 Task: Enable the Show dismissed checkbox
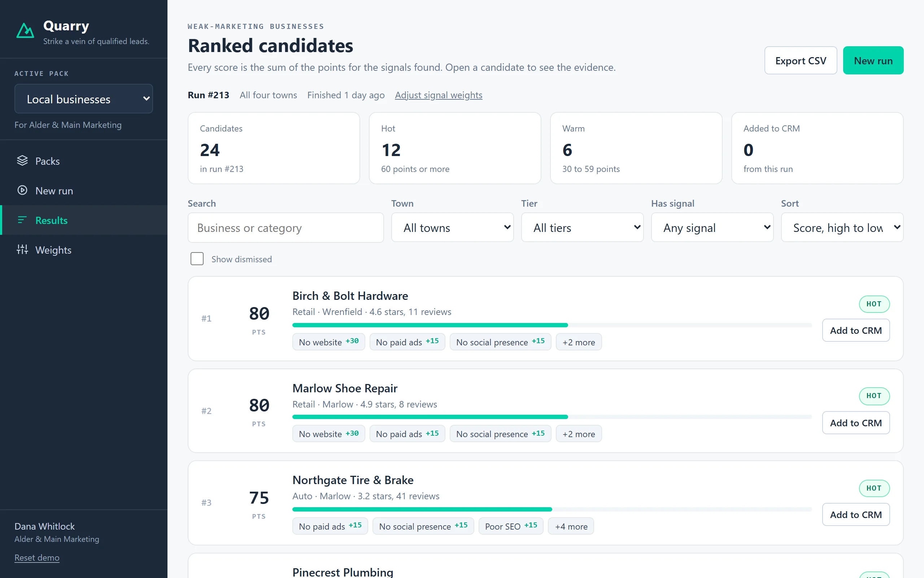(x=197, y=259)
